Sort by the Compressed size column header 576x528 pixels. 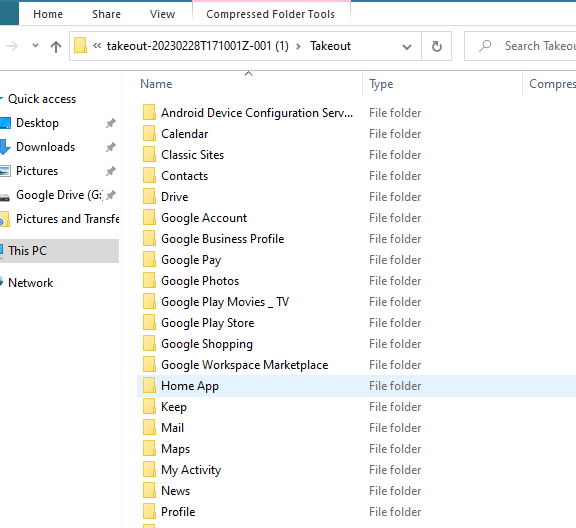click(552, 84)
